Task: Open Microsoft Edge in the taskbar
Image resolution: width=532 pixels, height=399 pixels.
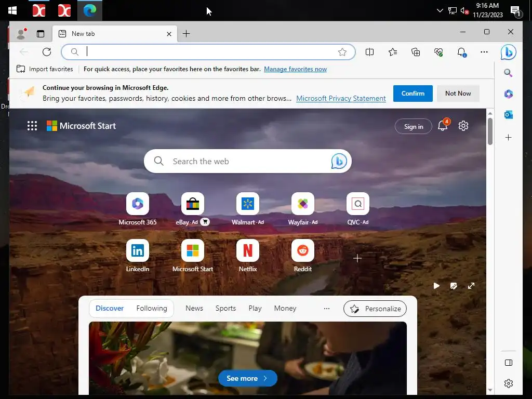Action: pos(89,10)
